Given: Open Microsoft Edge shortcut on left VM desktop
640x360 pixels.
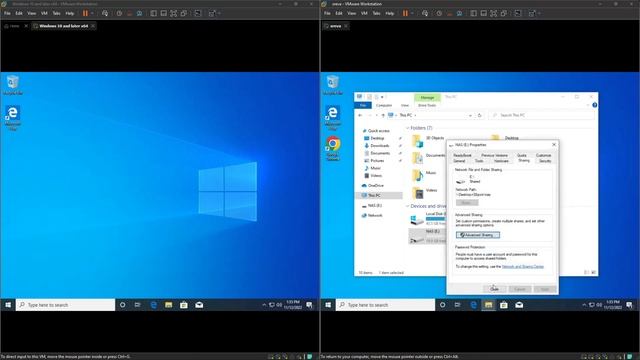Looking at the screenshot, I should click(x=13, y=118).
